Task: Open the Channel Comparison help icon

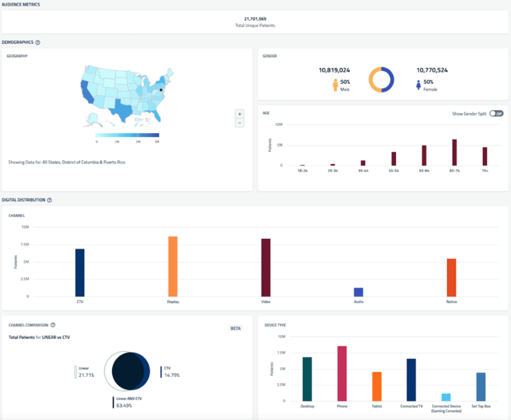Action: [x=53, y=325]
